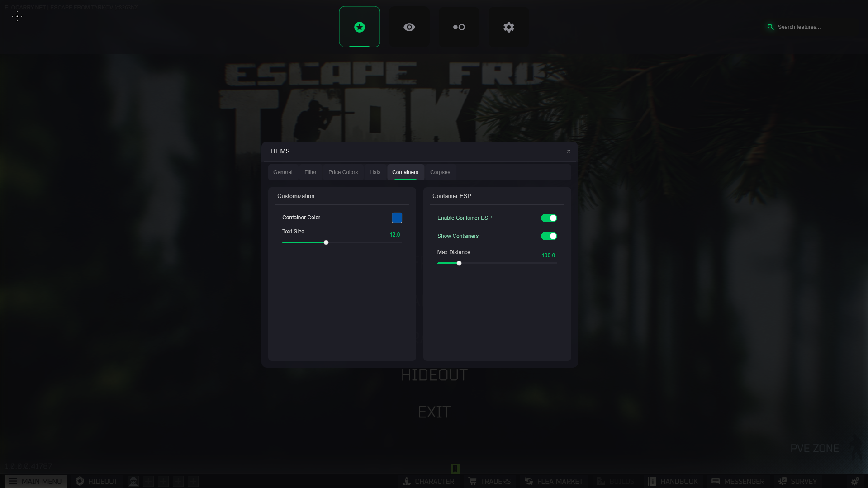This screenshot has height=488, width=868.
Task: Open the star Items category icon
Action: pyautogui.click(x=359, y=27)
